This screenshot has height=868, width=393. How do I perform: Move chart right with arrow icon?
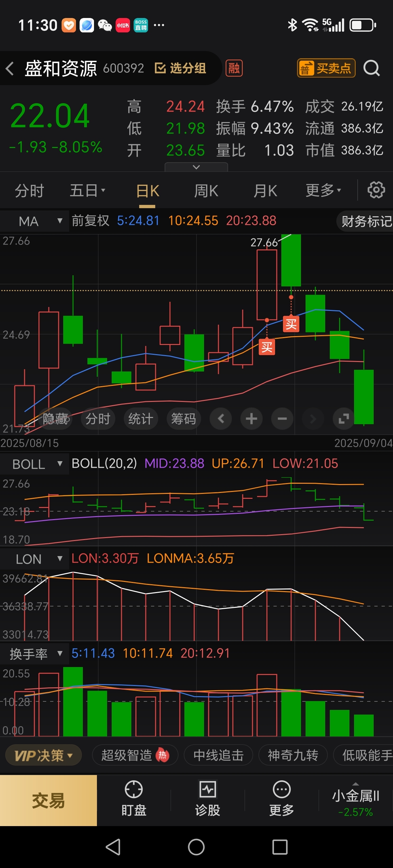313,419
